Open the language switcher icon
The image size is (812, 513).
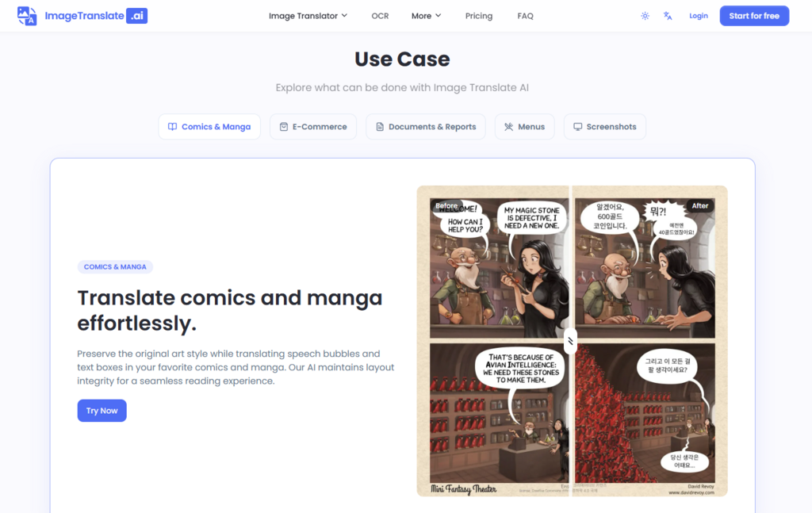[668, 16]
